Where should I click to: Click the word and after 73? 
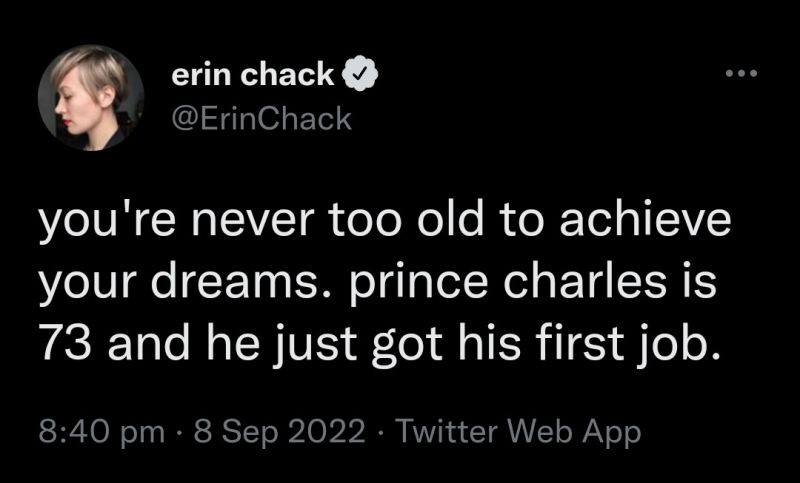pyautogui.click(x=148, y=341)
